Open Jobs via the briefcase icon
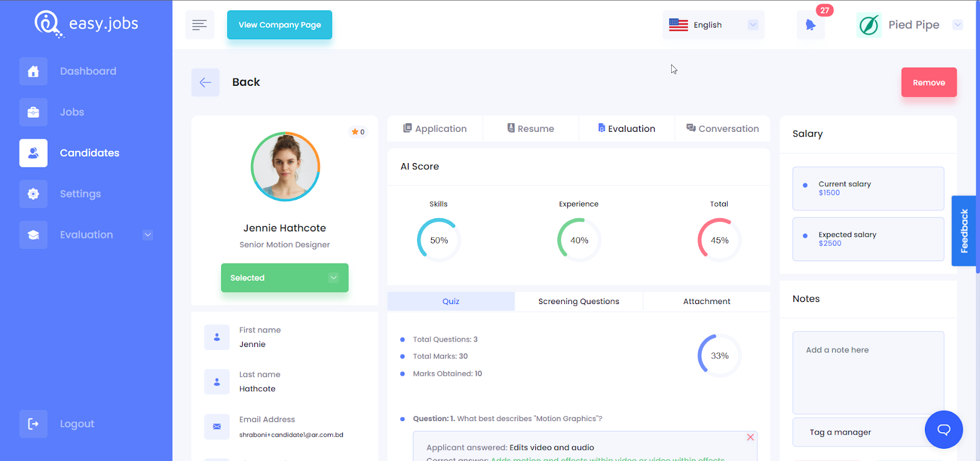Image resolution: width=980 pixels, height=461 pixels. (x=33, y=112)
